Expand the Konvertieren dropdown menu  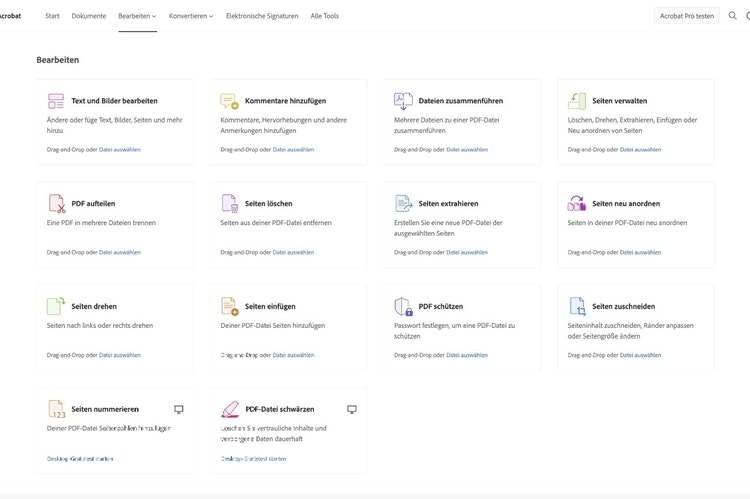(x=191, y=16)
